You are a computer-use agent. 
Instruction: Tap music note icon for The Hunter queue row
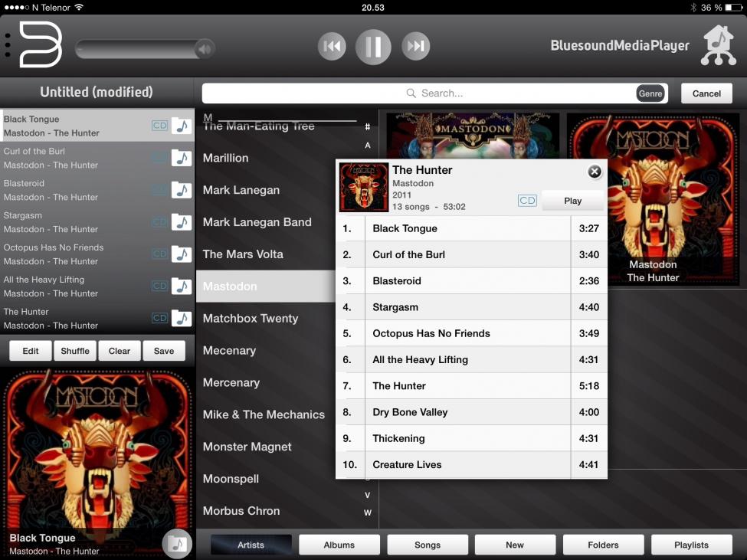click(x=182, y=318)
